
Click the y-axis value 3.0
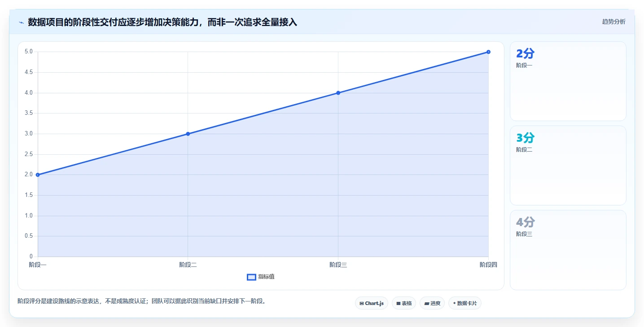(29, 134)
